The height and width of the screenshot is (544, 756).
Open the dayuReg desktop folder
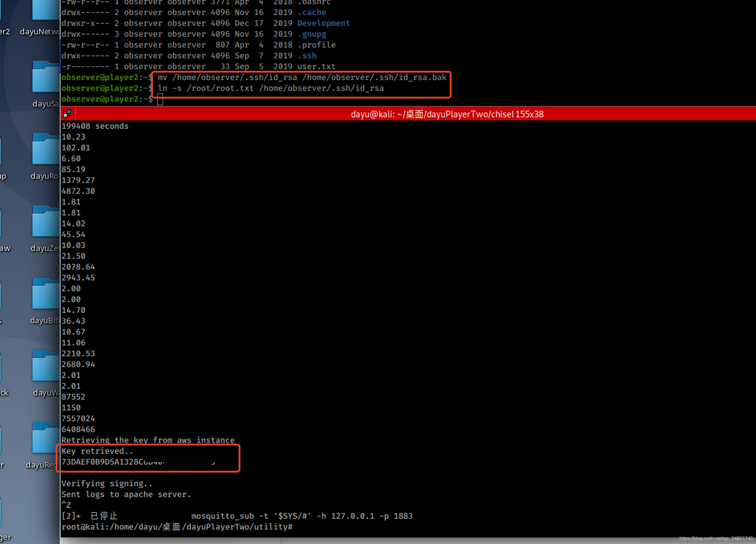tap(46, 438)
